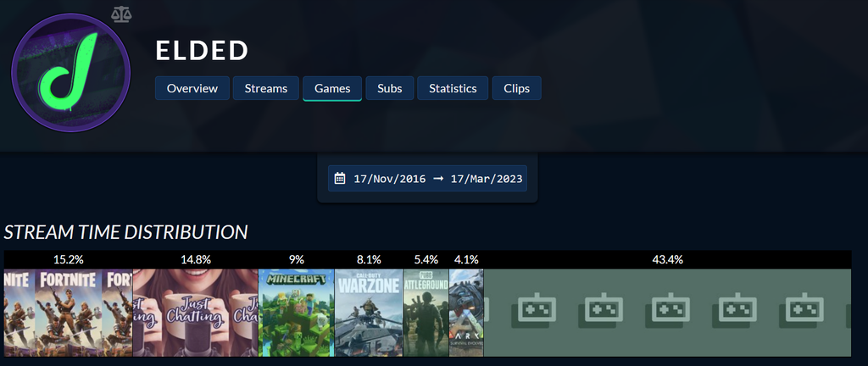Image resolution: width=868 pixels, height=366 pixels.
Task: Select the Just Chatting segment
Action: click(196, 313)
